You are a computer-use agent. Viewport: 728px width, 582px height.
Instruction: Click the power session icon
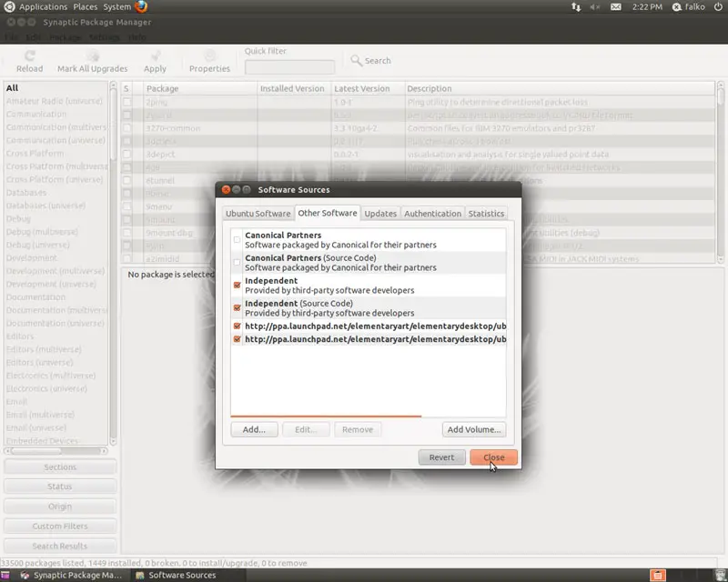[718, 7]
